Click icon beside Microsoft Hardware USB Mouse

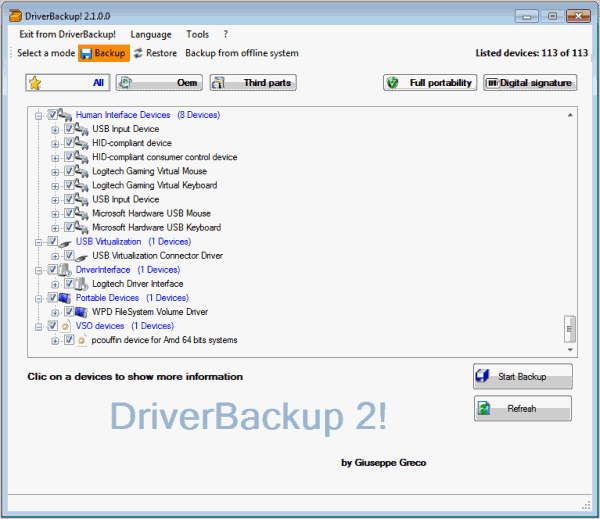coord(82,213)
